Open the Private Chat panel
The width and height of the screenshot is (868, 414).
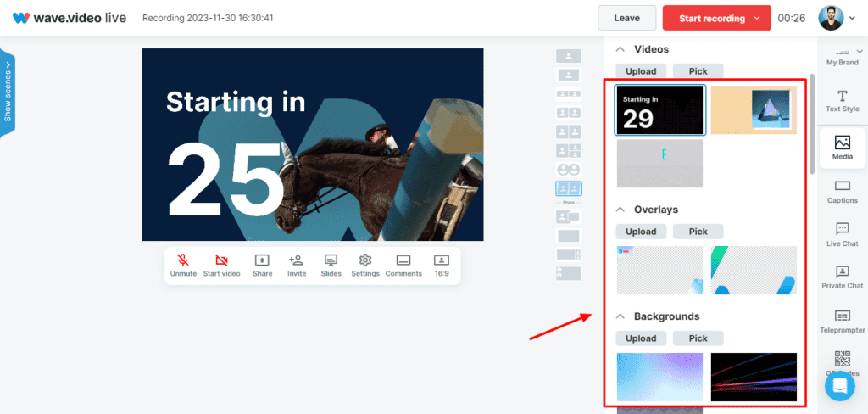tap(842, 277)
